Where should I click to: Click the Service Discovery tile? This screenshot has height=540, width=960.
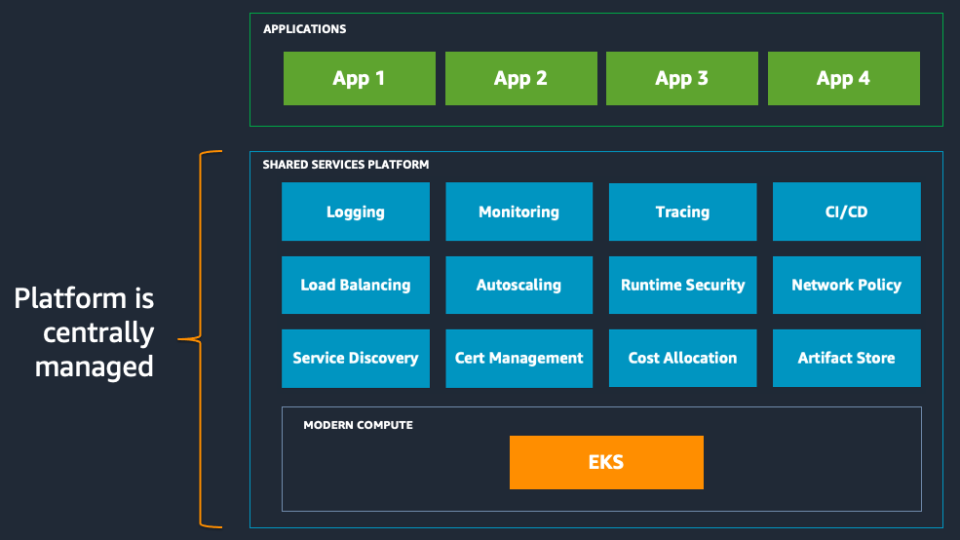356,358
